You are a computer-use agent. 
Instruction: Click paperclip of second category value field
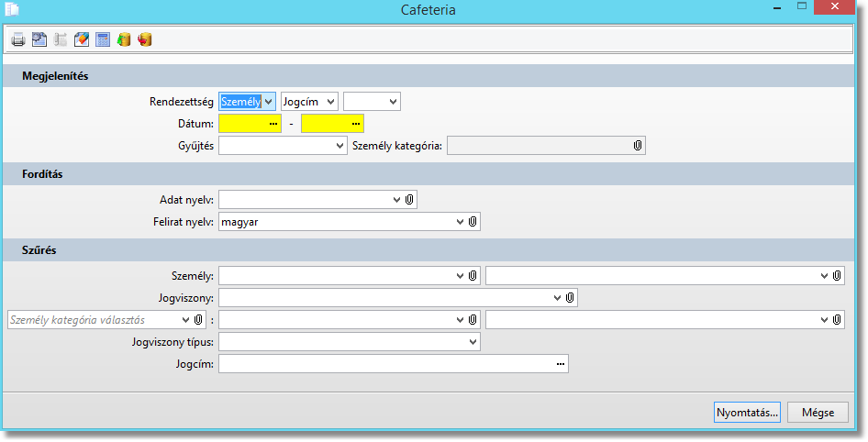[837, 320]
